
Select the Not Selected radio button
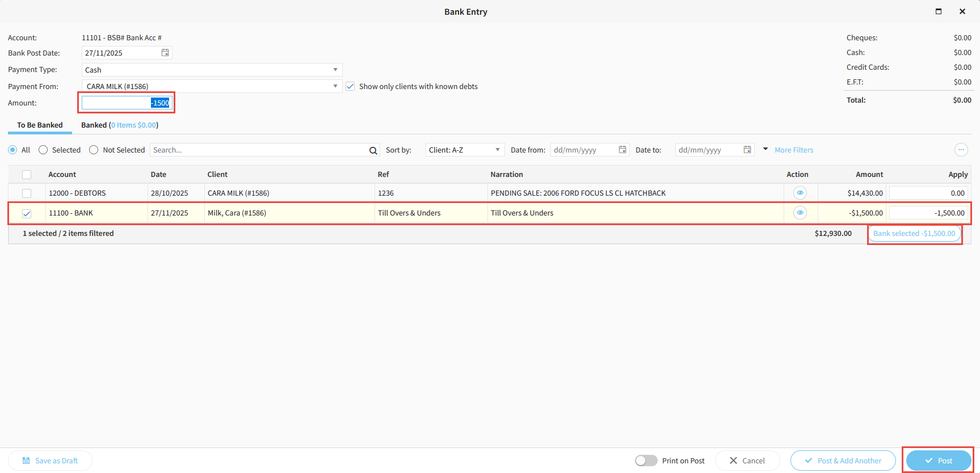pos(94,150)
